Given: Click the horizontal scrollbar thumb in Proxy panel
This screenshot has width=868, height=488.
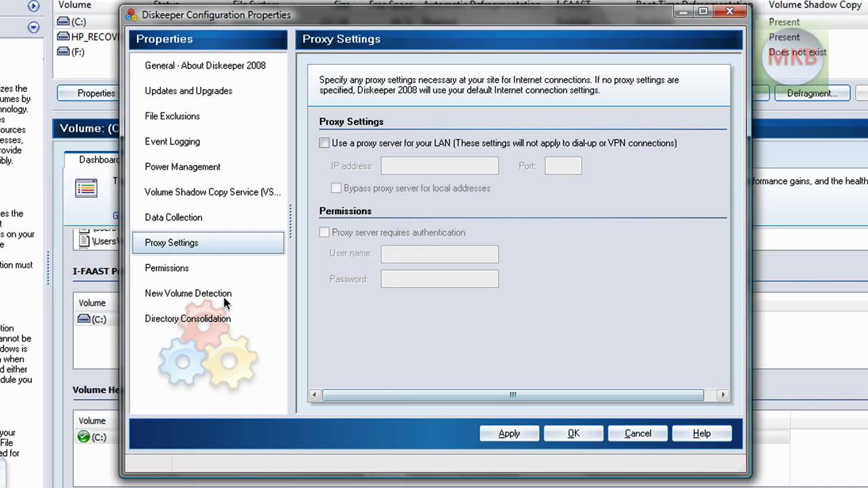Looking at the screenshot, I should tap(513, 394).
